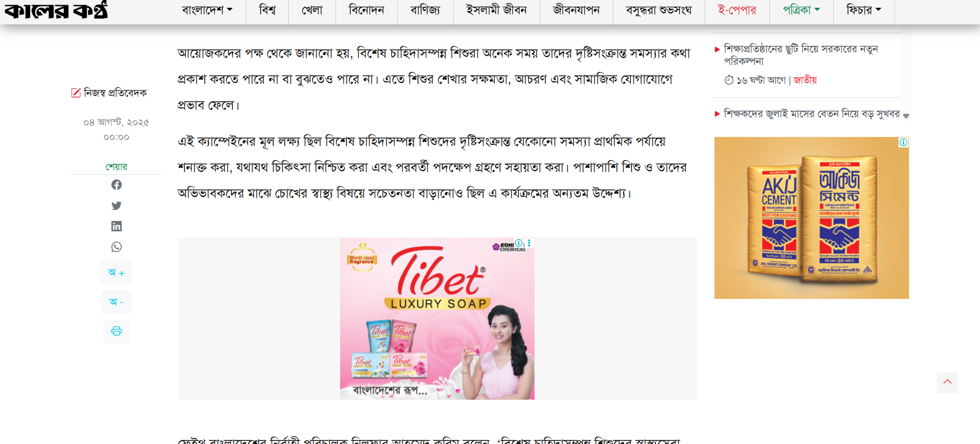Open the Tibet Luxury Soap advertisement
The height and width of the screenshot is (444, 980).
click(x=437, y=318)
